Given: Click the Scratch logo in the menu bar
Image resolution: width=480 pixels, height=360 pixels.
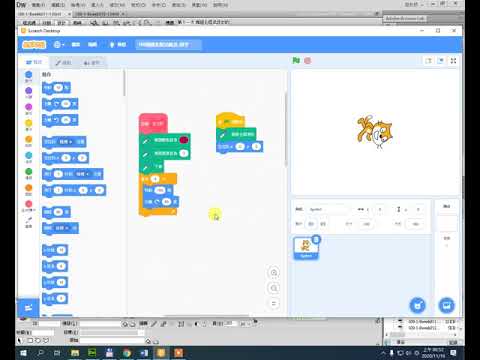Looking at the screenshot, I should pos(34,44).
